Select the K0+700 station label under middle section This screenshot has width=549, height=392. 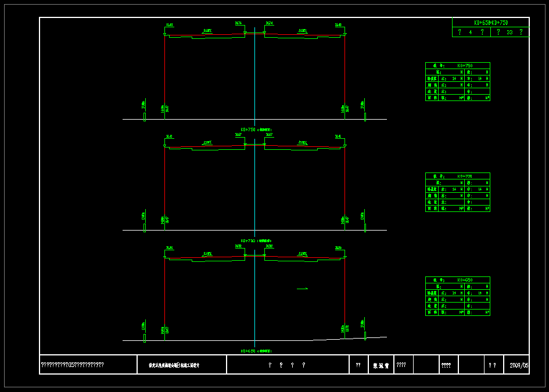(x=256, y=240)
